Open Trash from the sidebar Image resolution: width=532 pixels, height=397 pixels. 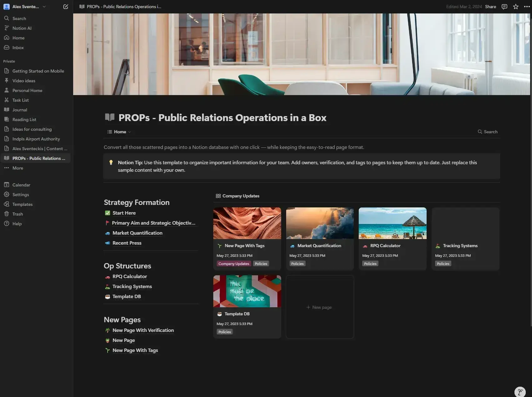tap(17, 214)
